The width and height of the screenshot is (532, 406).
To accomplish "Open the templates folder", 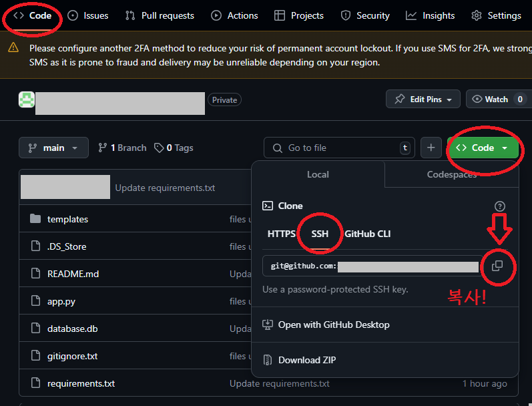I will coord(67,219).
